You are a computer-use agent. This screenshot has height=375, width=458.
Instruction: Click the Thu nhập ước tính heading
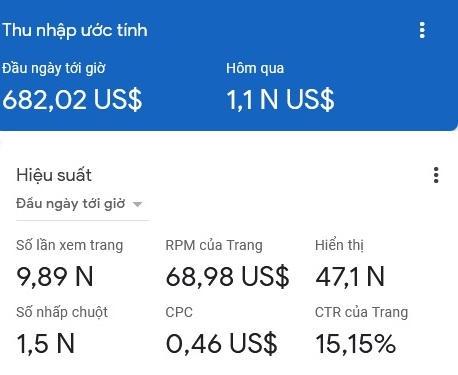coord(75,30)
